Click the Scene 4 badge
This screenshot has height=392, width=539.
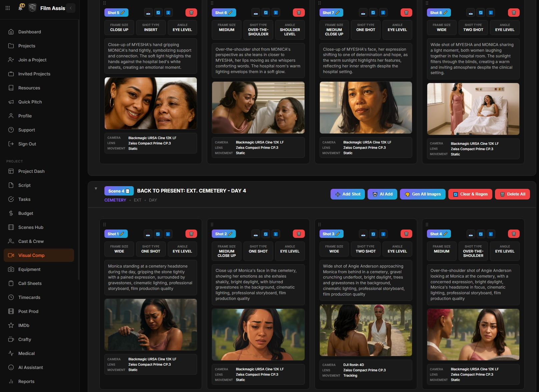coord(119,191)
